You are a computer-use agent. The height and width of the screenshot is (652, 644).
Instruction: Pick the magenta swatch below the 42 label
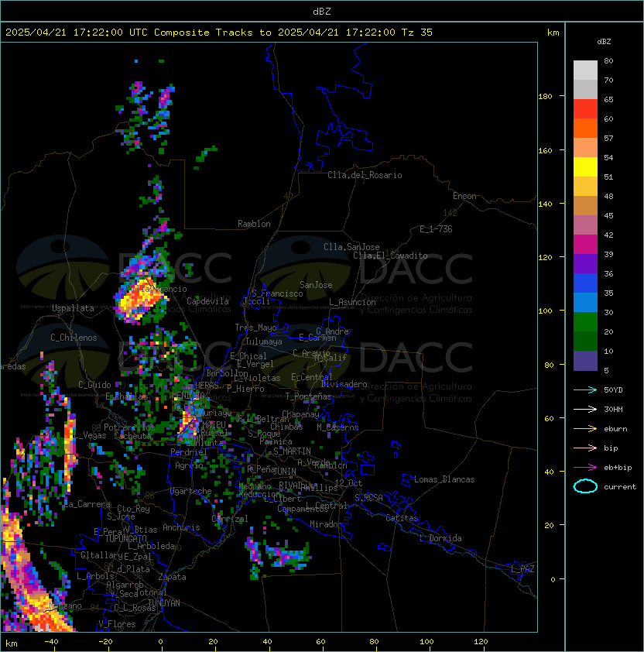coord(585,245)
